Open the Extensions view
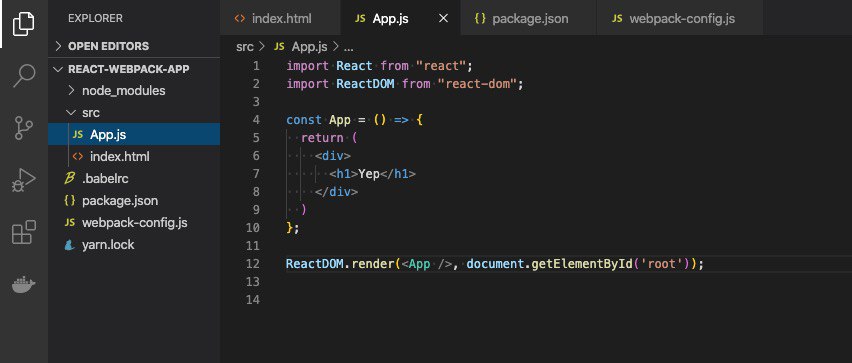Screen dimensions: 852x363 23,232
